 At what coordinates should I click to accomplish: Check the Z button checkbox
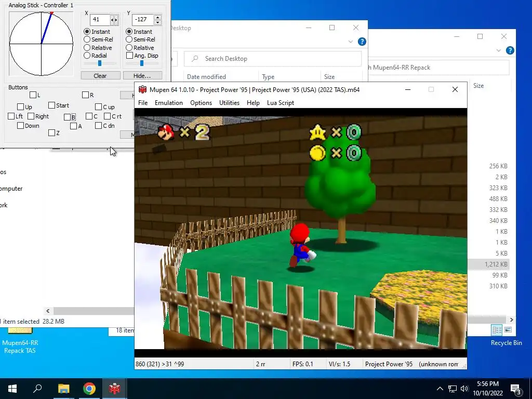tap(51, 133)
